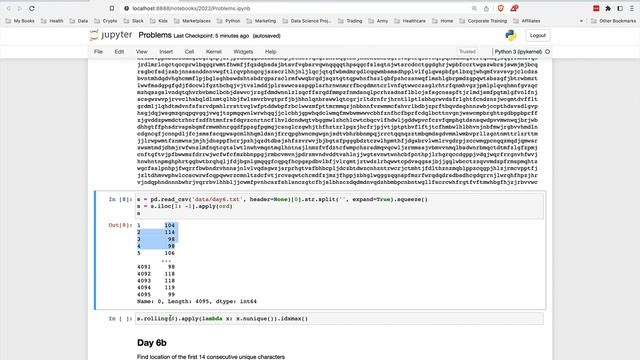This screenshot has width=640, height=360.
Task: Open the Health bookmark folder
Action: pyautogui.click(x=52, y=21)
